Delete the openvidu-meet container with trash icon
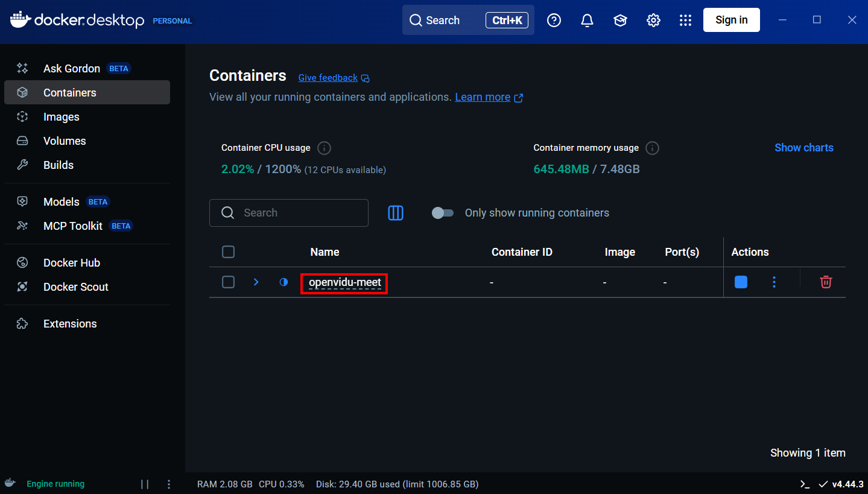This screenshot has width=868, height=494. pyautogui.click(x=826, y=282)
